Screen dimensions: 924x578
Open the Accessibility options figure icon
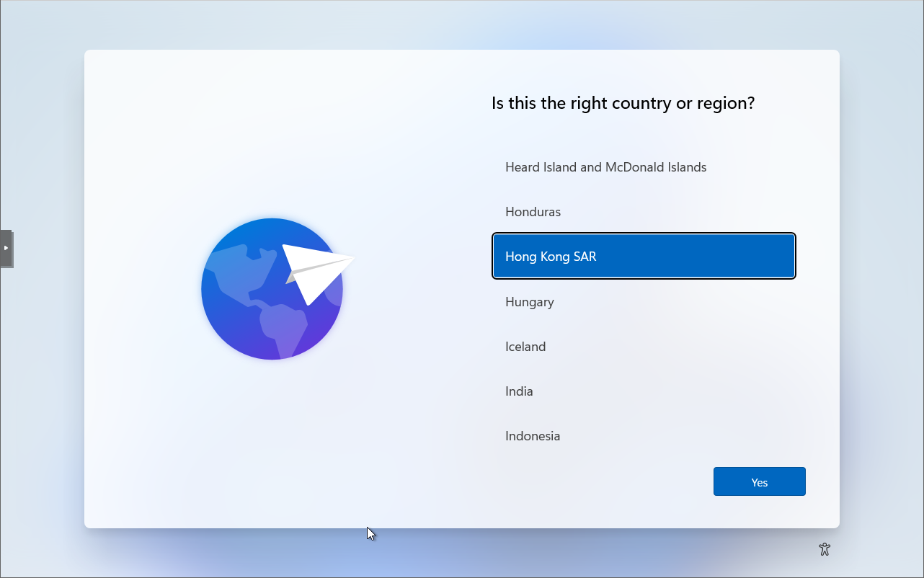[x=825, y=549]
